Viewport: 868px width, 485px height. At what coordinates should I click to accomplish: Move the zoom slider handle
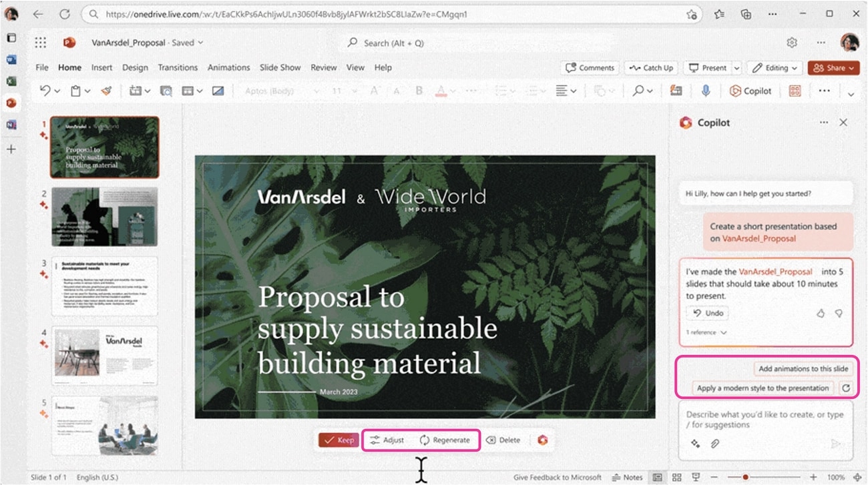click(745, 478)
